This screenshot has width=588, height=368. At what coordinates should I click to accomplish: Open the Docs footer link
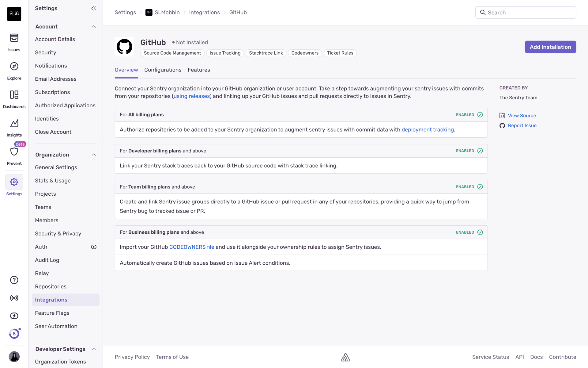point(536,357)
